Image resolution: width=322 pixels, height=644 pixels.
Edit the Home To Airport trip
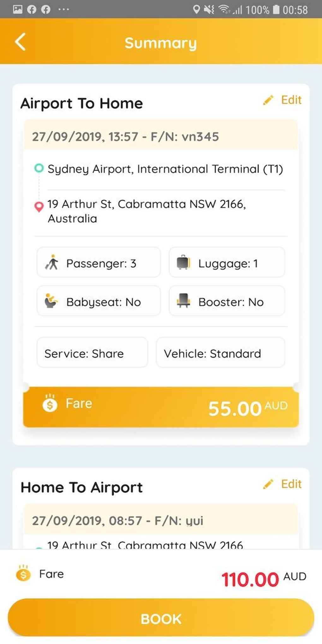tap(291, 484)
